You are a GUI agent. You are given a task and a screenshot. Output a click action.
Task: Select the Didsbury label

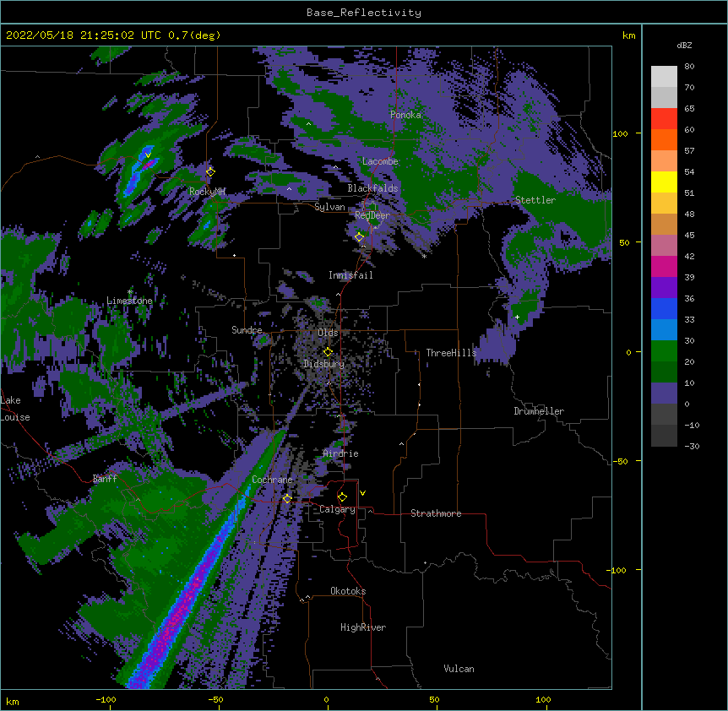pos(324,364)
